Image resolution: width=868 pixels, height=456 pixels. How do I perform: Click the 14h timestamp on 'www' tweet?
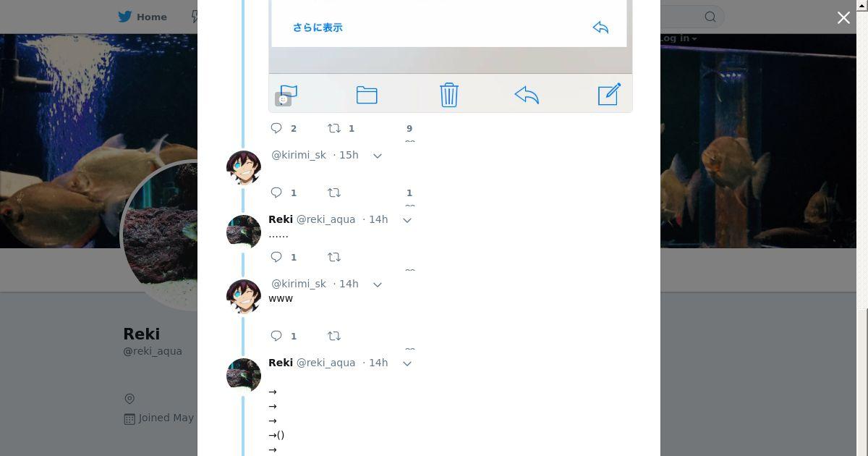(x=349, y=284)
